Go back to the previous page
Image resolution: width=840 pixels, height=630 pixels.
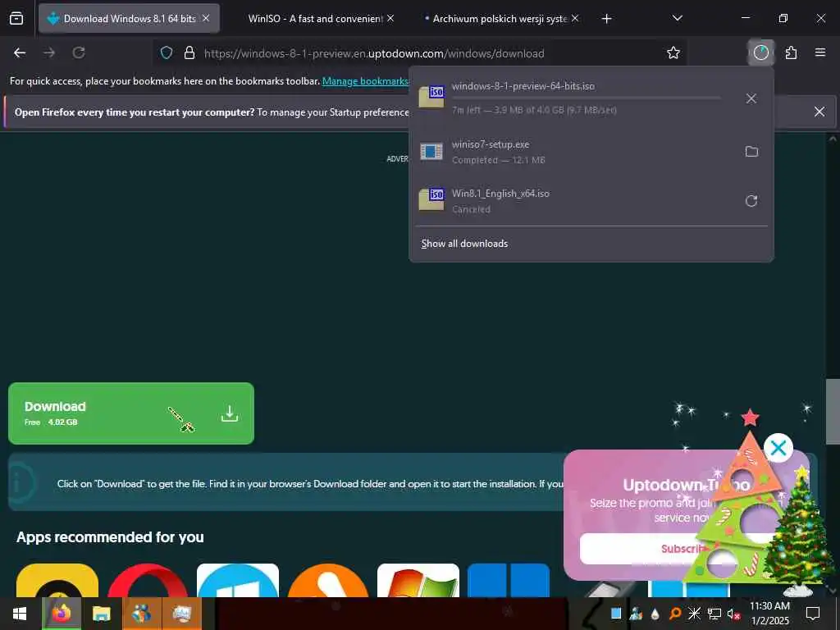point(20,52)
